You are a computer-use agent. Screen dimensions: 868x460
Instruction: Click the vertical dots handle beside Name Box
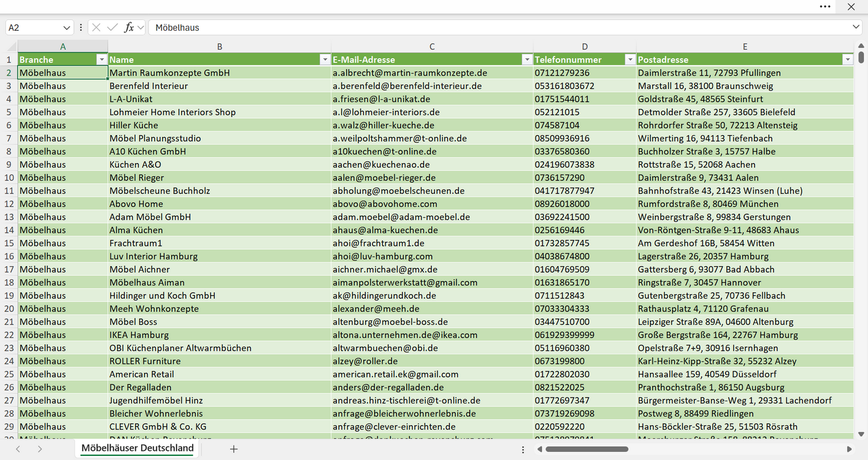[80, 28]
